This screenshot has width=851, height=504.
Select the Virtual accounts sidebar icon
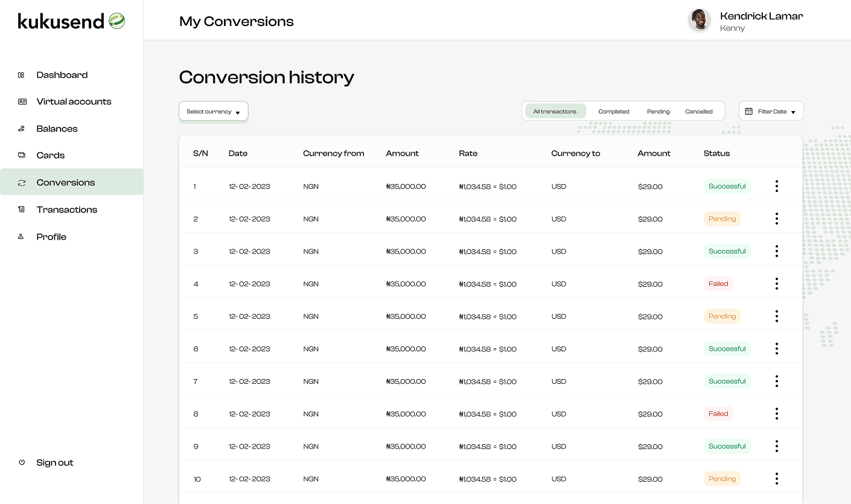[x=21, y=101]
